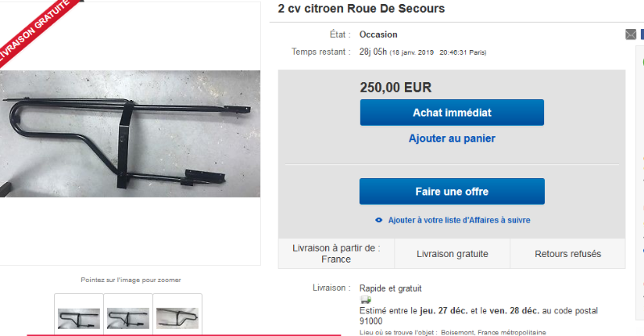The width and height of the screenshot is (644, 336).
Task: Click the Livraison à partir de France cell
Action: click(336, 254)
